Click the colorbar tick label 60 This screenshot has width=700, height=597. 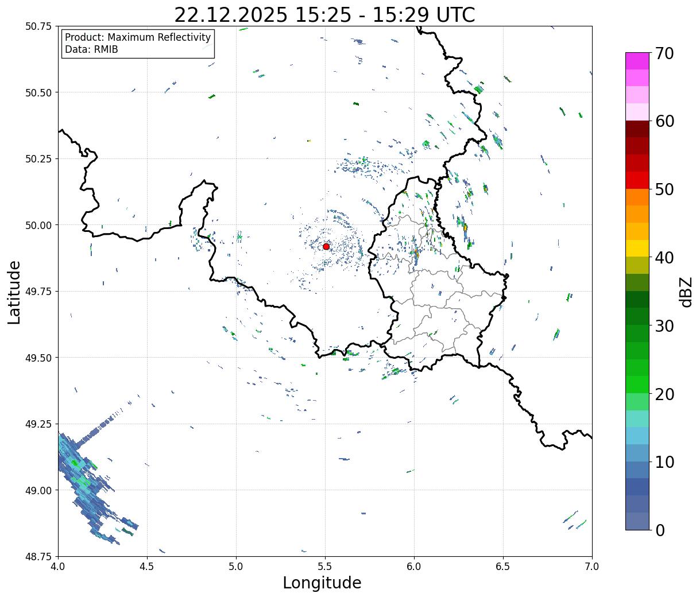pos(664,121)
